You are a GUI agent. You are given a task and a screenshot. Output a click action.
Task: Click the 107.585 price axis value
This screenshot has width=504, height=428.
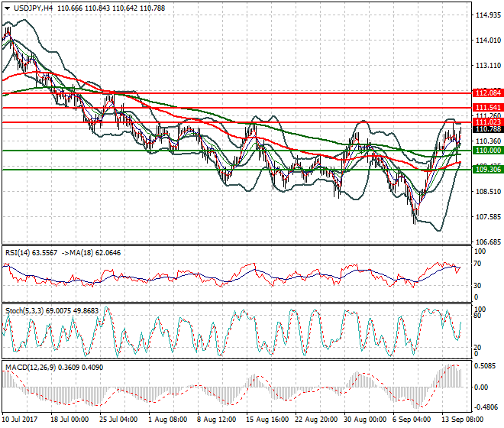[488, 217]
